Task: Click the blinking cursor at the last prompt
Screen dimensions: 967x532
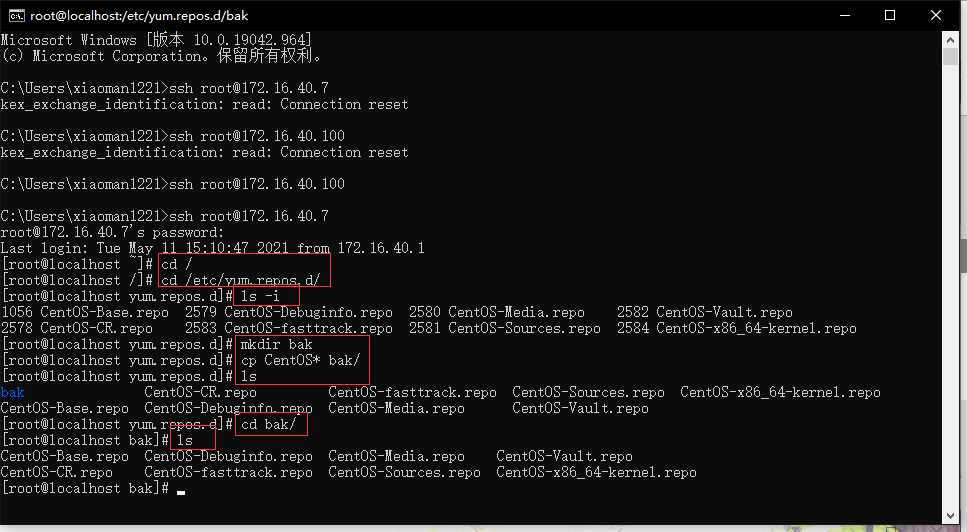Action: coord(181,490)
